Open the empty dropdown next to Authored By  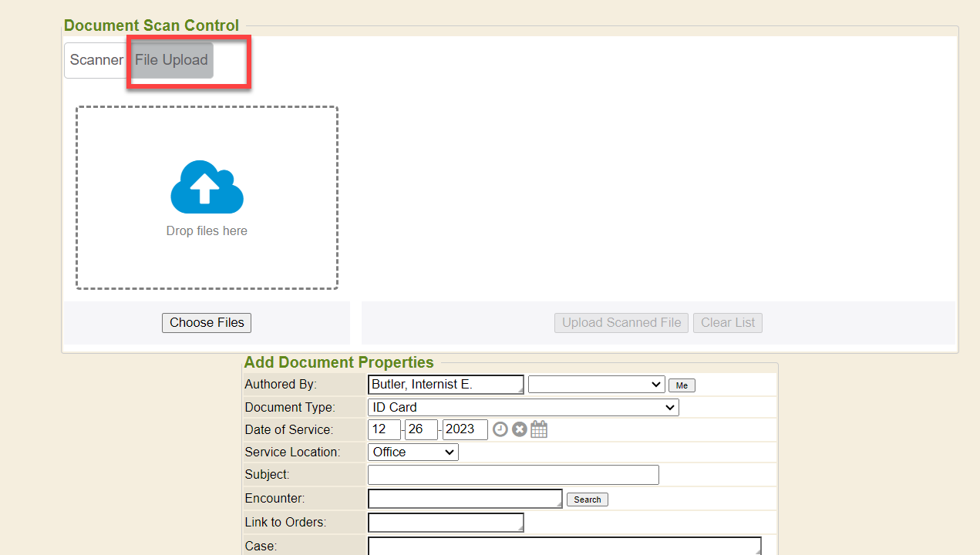pos(595,384)
